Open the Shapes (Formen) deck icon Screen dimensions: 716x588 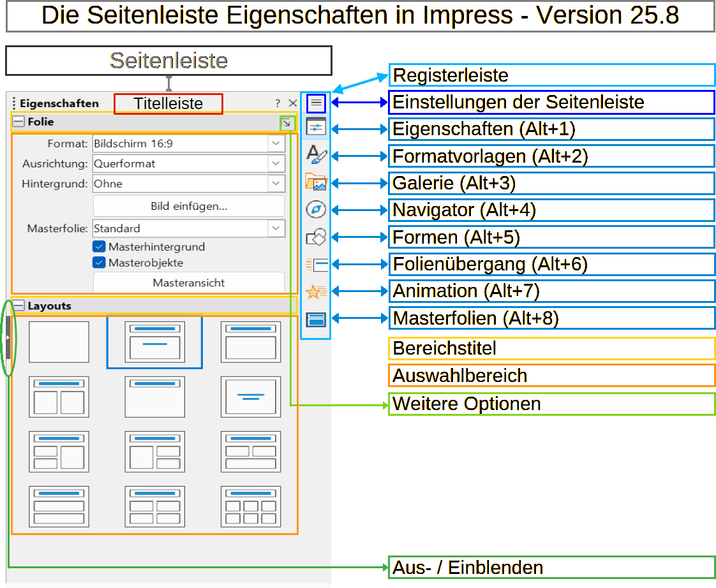click(x=316, y=237)
